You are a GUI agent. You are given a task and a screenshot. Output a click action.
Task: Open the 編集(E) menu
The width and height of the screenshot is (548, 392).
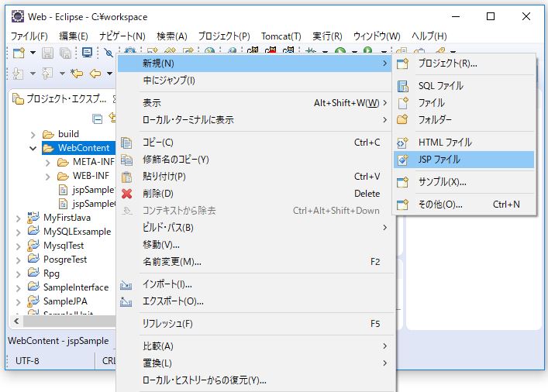pyautogui.click(x=74, y=36)
